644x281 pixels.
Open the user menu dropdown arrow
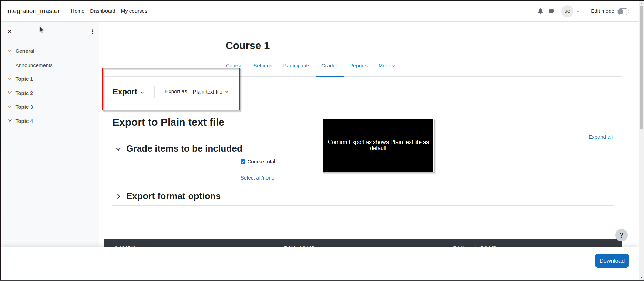(x=578, y=11)
